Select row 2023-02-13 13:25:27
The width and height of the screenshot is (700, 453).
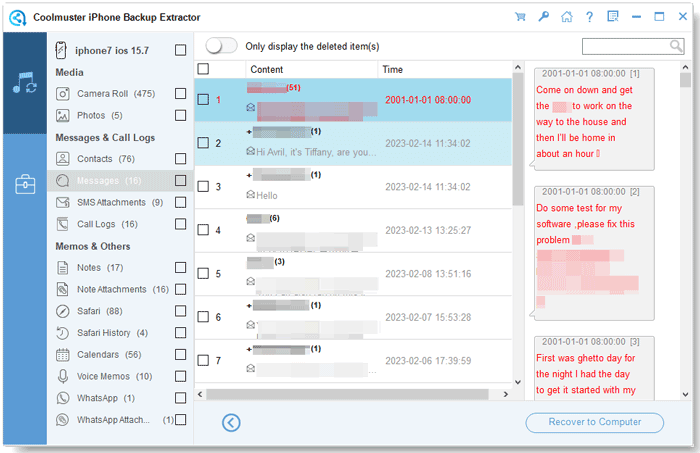353,230
